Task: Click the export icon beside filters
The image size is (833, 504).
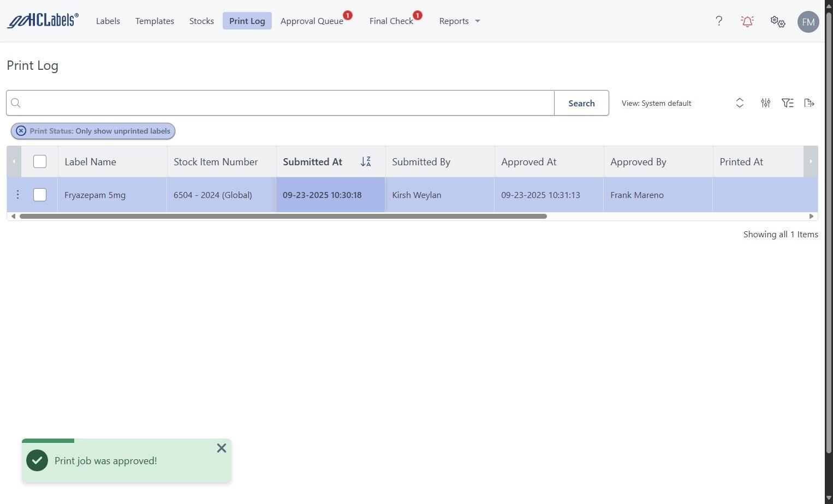Action: (x=810, y=103)
